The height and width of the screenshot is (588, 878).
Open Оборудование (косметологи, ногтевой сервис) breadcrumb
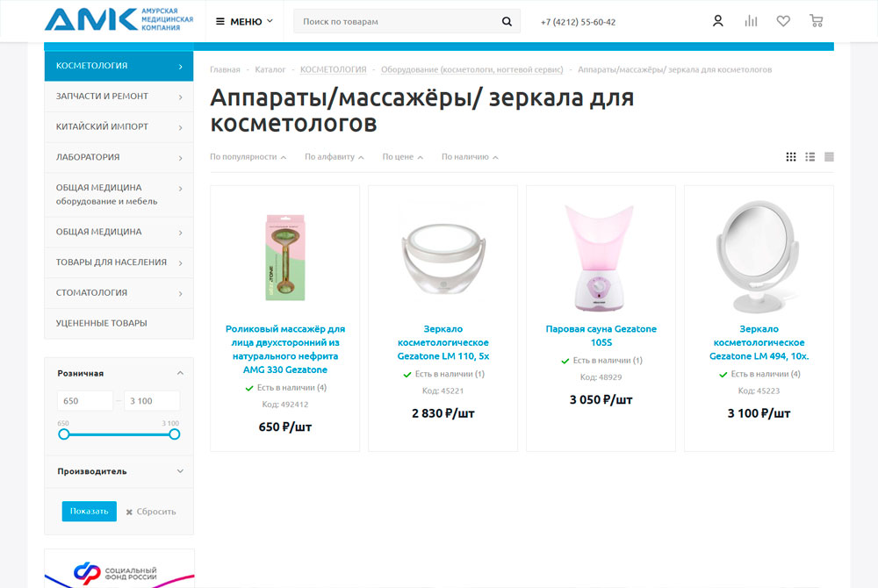(472, 70)
